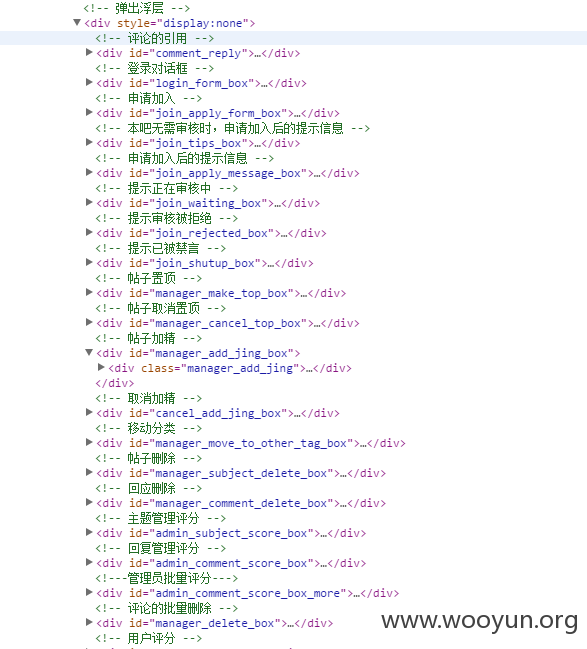Select the comment '帖子删除'

pyautogui.click(x=149, y=458)
